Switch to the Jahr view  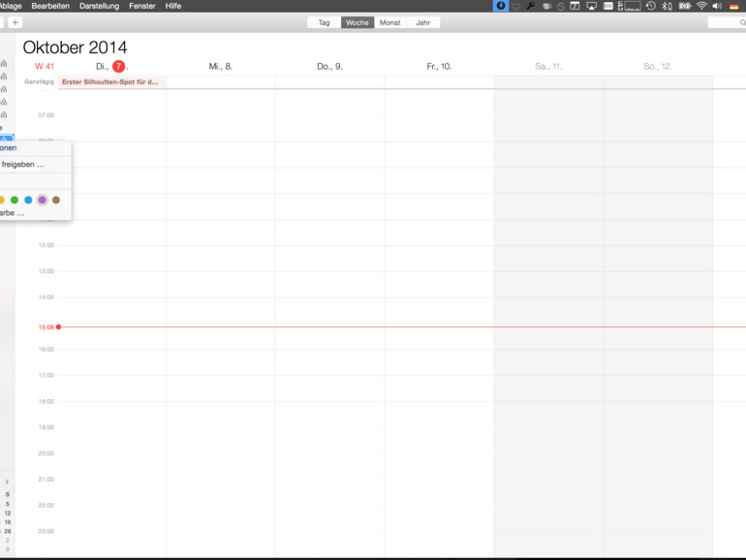point(423,22)
